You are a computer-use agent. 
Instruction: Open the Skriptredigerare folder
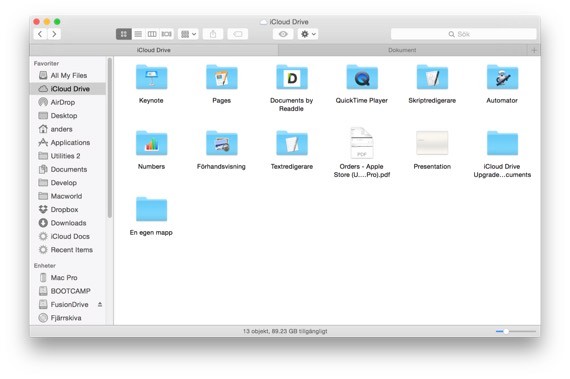point(432,77)
